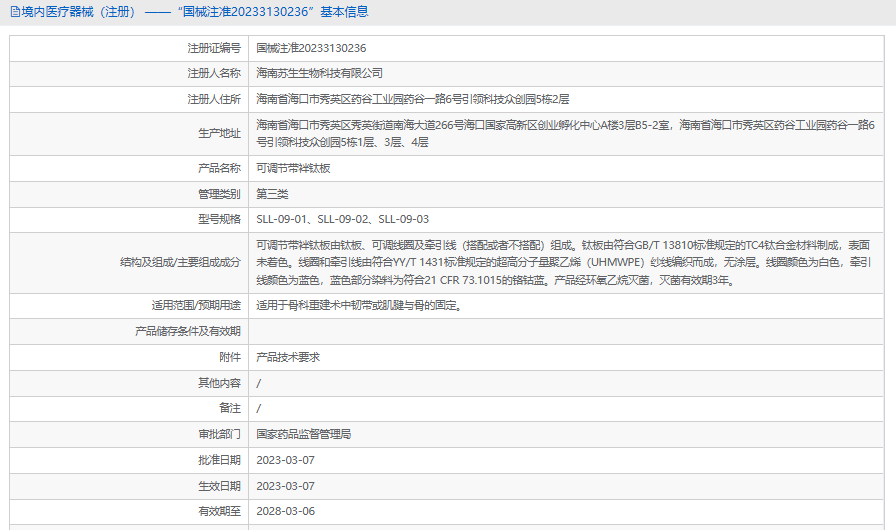Click the product name 可调节带袢钛板
Screen dimensions: 896x530
pos(293,168)
